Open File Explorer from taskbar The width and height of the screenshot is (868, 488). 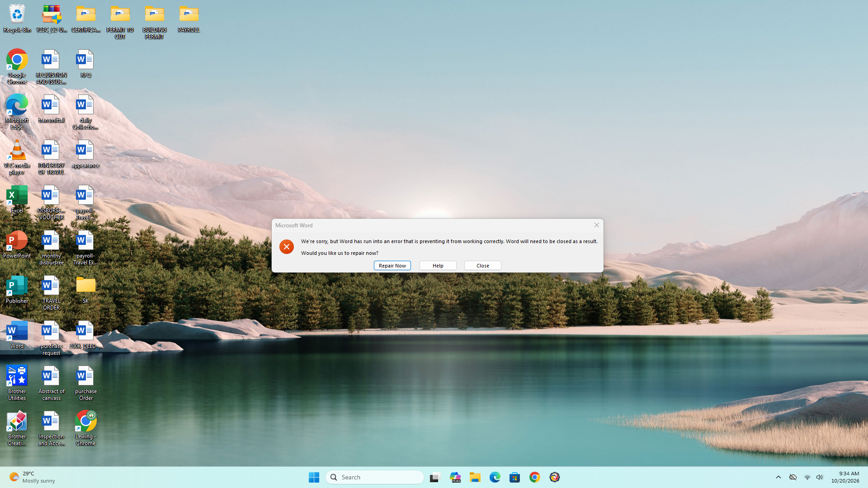tap(475, 477)
